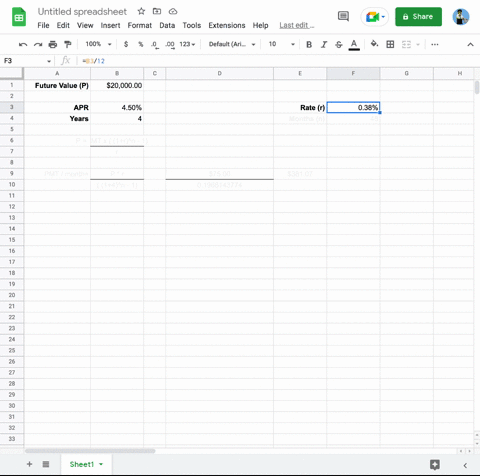Toggle bold formatting
The image size is (480, 476).
[x=309, y=44]
